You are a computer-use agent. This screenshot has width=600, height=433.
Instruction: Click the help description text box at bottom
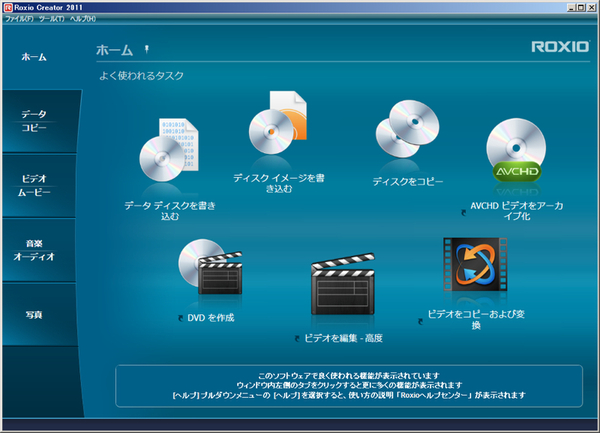tap(349, 386)
